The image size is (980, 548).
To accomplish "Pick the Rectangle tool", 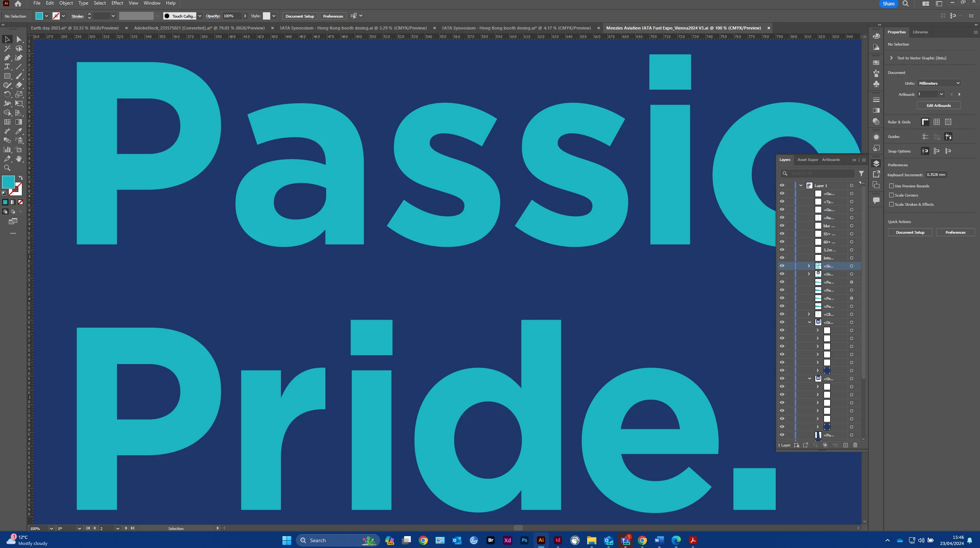I will (x=7, y=76).
